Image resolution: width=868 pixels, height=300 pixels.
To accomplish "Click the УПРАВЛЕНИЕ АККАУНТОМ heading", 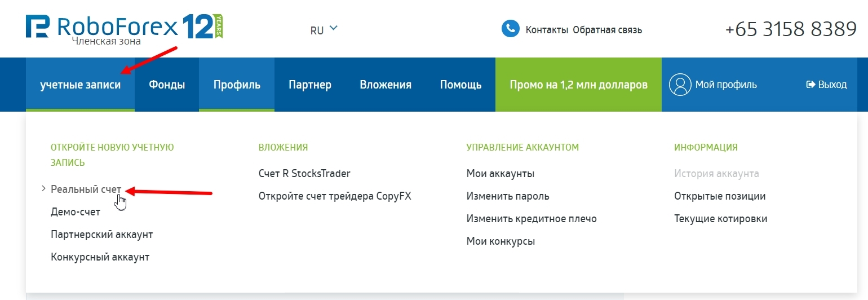I will [x=522, y=147].
